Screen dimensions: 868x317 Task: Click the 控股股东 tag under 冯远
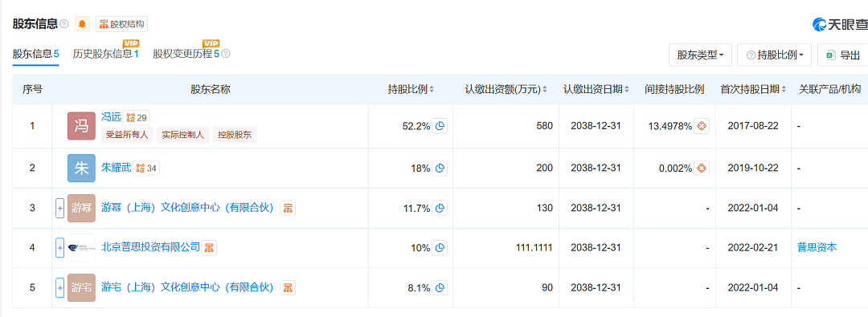[235, 135]
